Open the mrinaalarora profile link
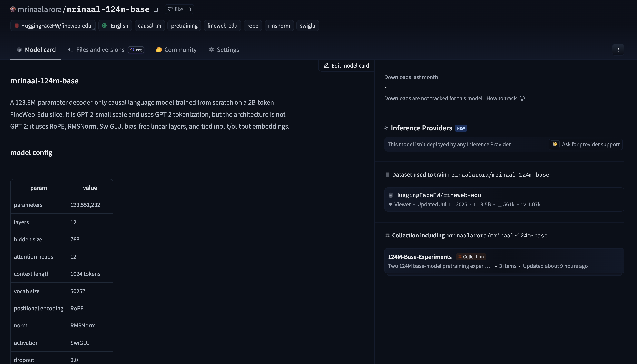Image resolution: width=637 pixels, height=364 pixels. pyautogui.click(x=40, y=9)
